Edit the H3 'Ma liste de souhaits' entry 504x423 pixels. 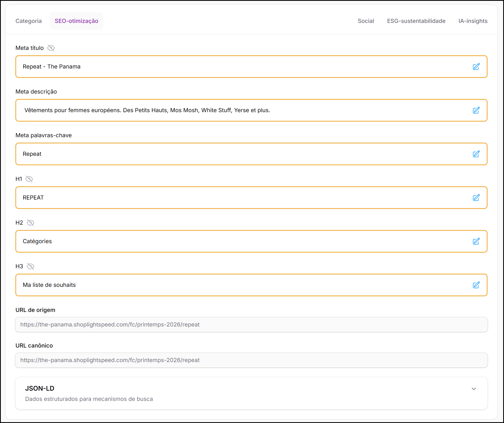476,285
